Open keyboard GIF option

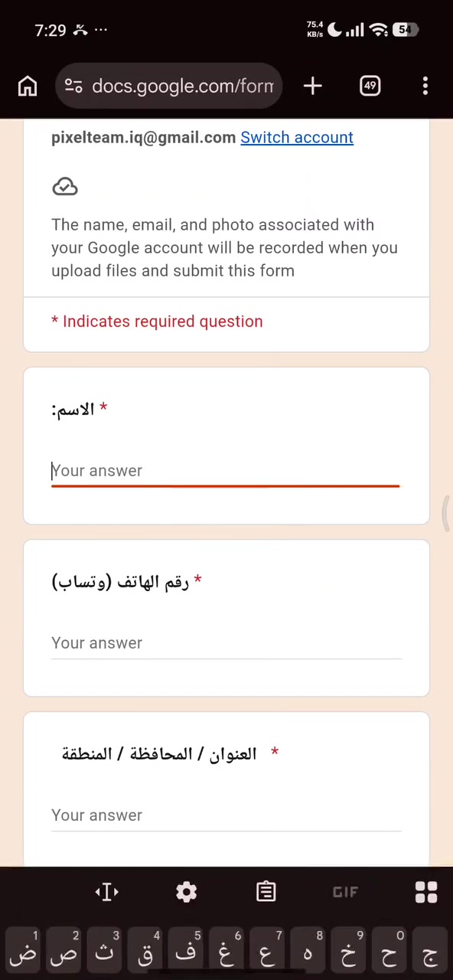(x=346, y=892)
